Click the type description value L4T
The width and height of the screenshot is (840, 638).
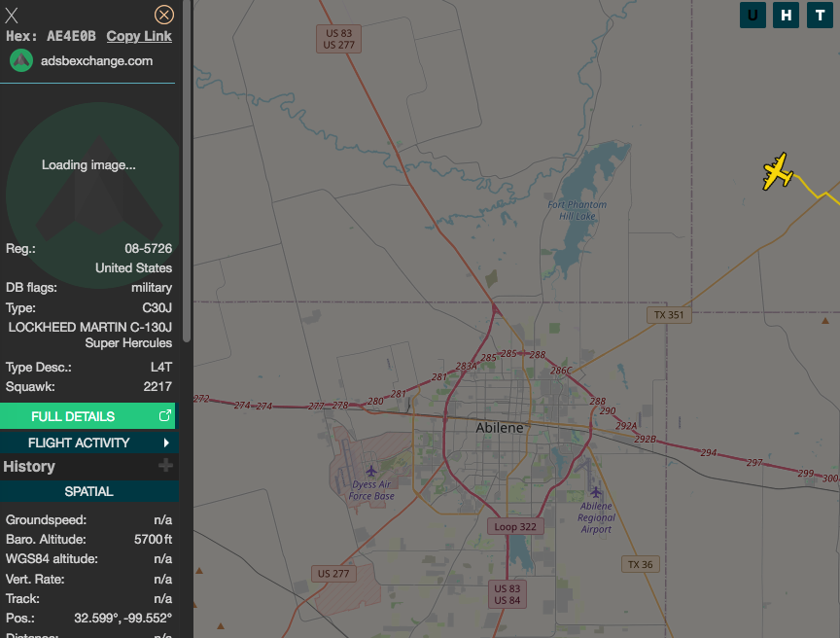(x=161, y=368)
